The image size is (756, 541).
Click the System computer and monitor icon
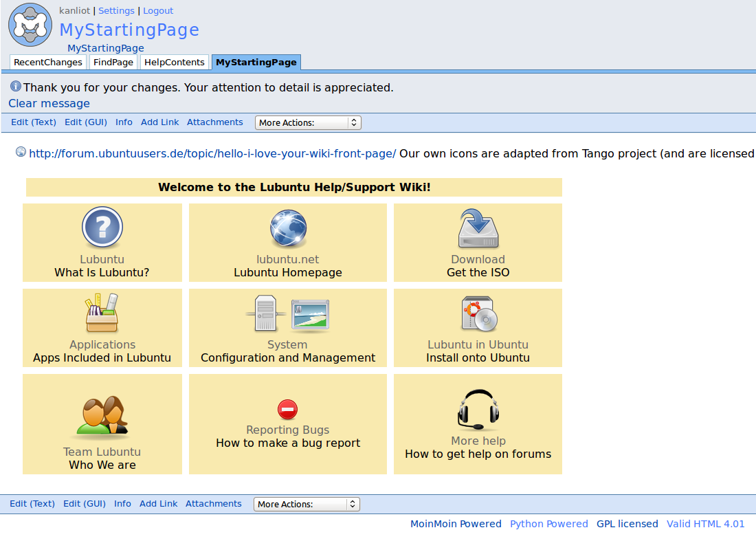click(288, 314)
